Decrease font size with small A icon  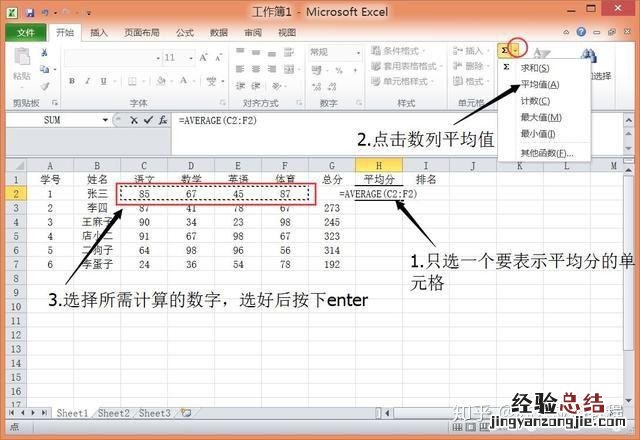point(218,58)
